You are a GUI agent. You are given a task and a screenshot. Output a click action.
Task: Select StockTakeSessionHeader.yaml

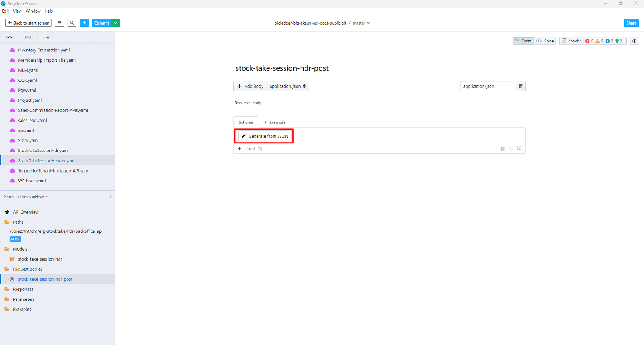click(x=47, y=160)
